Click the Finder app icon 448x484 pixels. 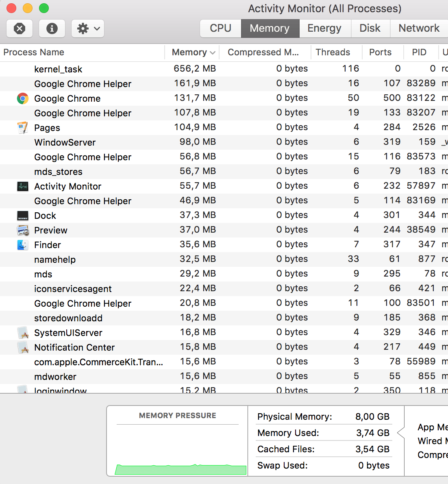click(22, 245)
